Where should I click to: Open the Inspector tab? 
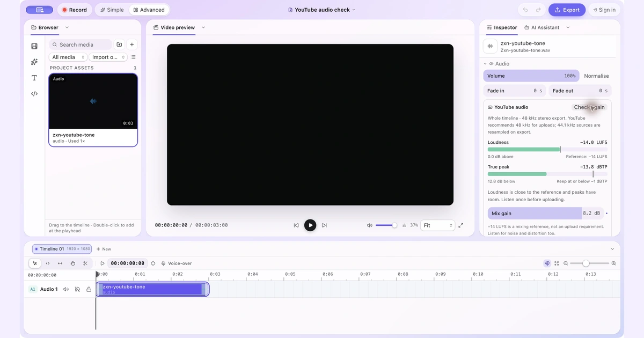502,27
